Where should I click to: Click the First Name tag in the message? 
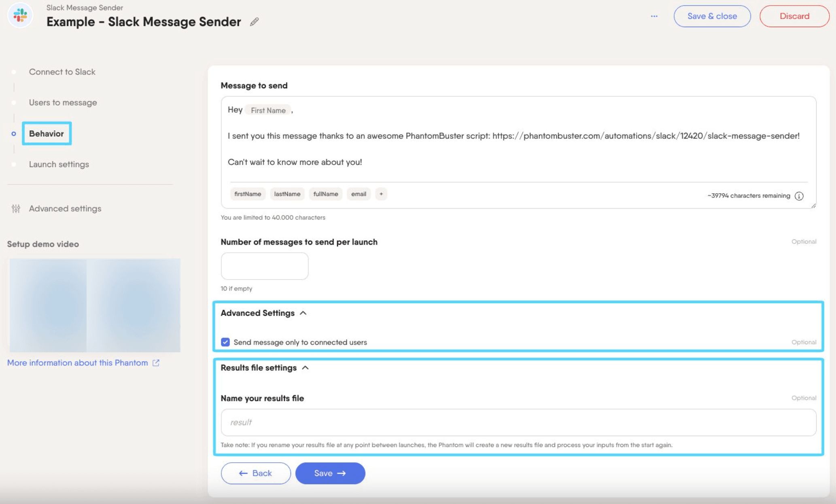point(268,110)
